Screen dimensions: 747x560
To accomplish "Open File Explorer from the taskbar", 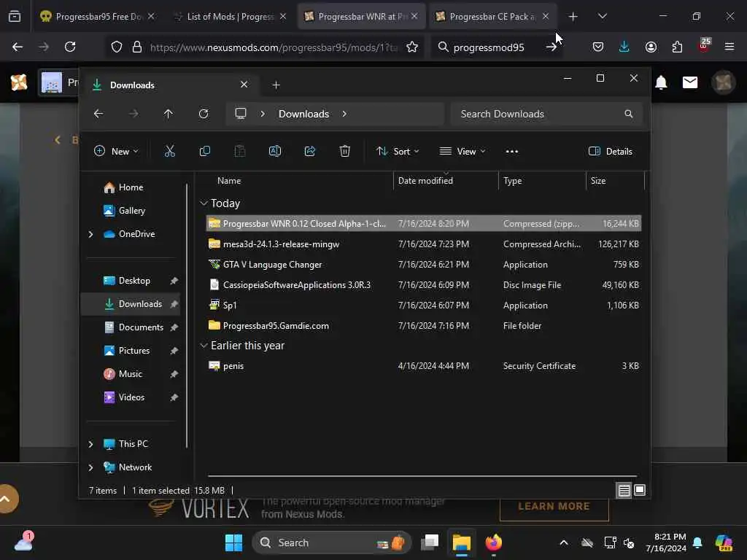I will click(x=461, y=542).
